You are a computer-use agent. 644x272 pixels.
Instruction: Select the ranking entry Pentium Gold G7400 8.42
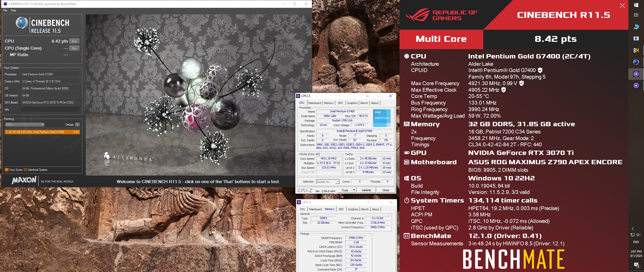click(x=42, y=132)
